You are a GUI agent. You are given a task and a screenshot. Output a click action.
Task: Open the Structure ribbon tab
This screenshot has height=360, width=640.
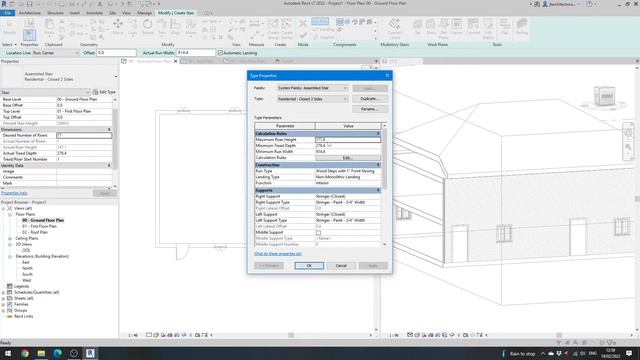click(55, 13)
